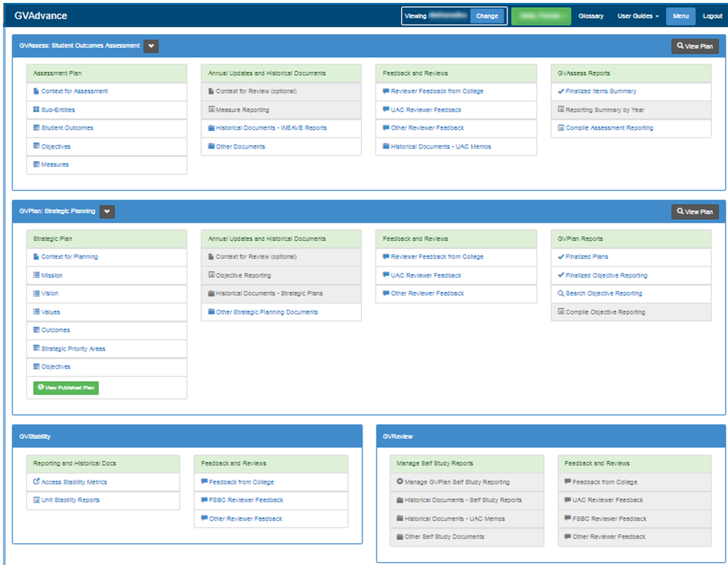Viewport: 728px width, 565px height.
Task: Expand the GVAssess Student Outcomes Assessment dropdown
Action: (x=151, y=46)
